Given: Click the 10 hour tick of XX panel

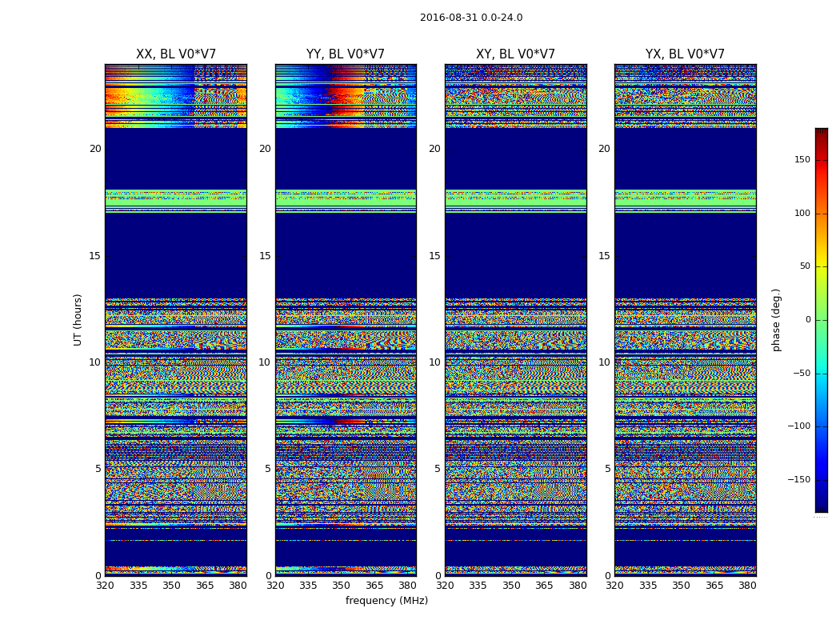Looking at the screenshot, I should [x=95, y=362].
